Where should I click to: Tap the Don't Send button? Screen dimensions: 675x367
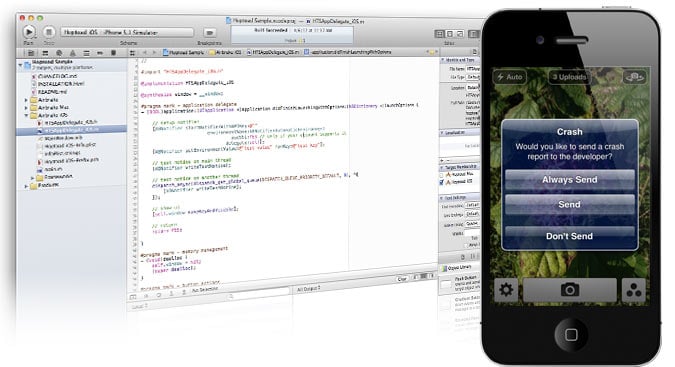[x=569, y=236]
